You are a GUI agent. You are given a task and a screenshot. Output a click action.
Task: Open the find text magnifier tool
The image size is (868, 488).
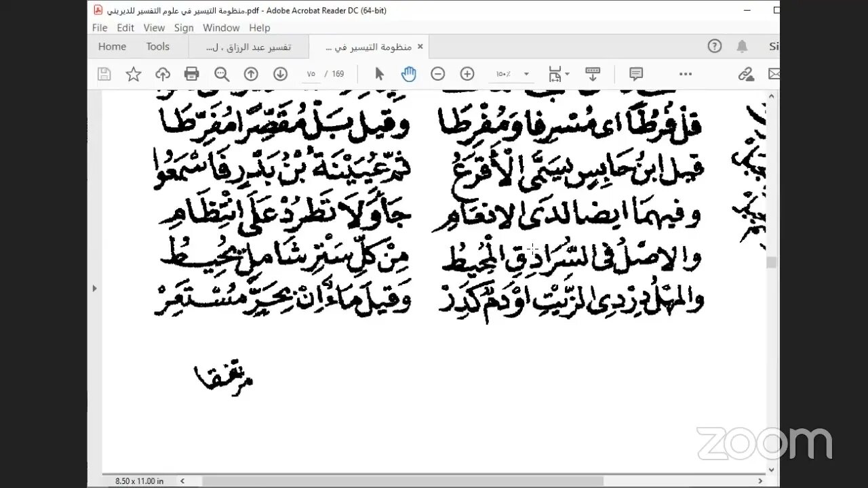221,74
